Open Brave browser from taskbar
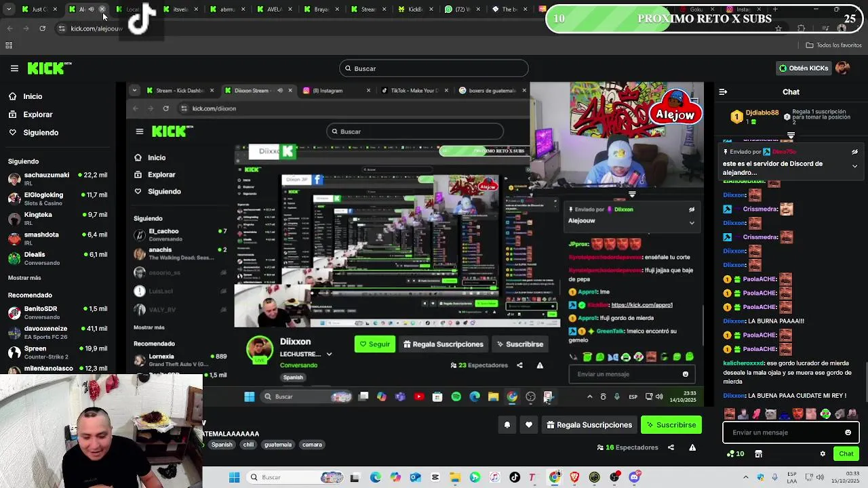The width and height of the screenshot is (868, 488). [574, 477]
